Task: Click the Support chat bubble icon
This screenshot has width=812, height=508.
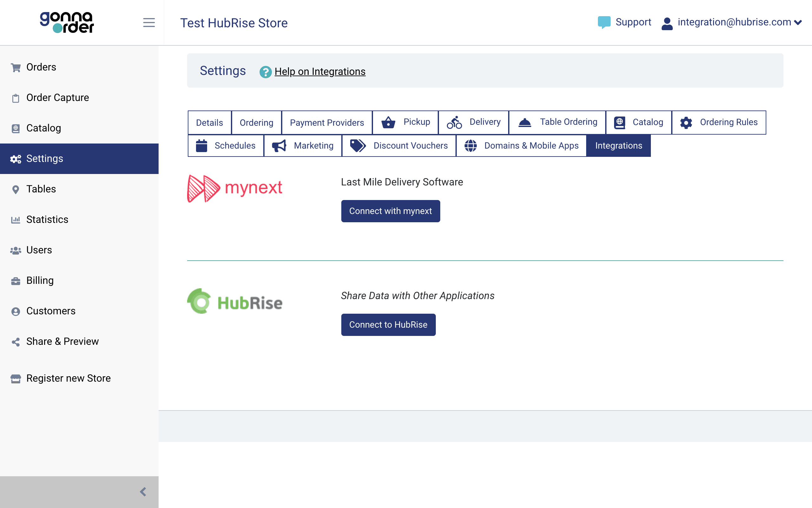Action: pyautogui.click(x=604, y=22)
